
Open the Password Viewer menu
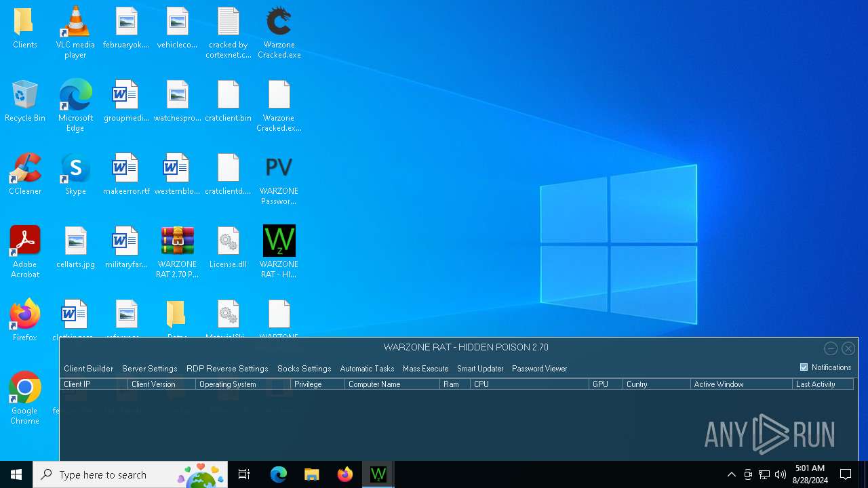tap(539, 369)
